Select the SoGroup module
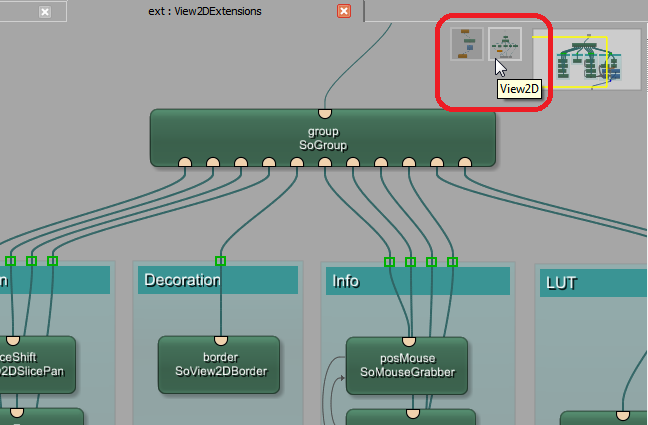This screenshot has width=648, height=425. click(x=322, y=138)
